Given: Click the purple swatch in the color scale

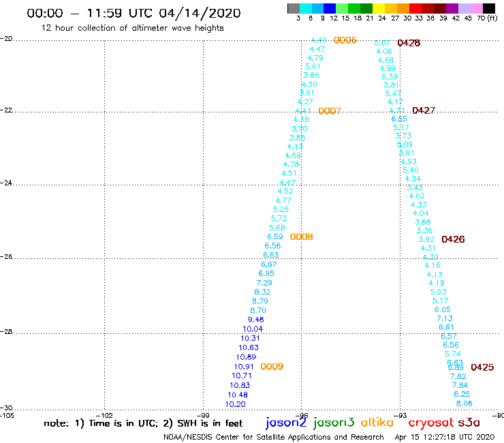Looking at the screenshot, I should point(452,8).
